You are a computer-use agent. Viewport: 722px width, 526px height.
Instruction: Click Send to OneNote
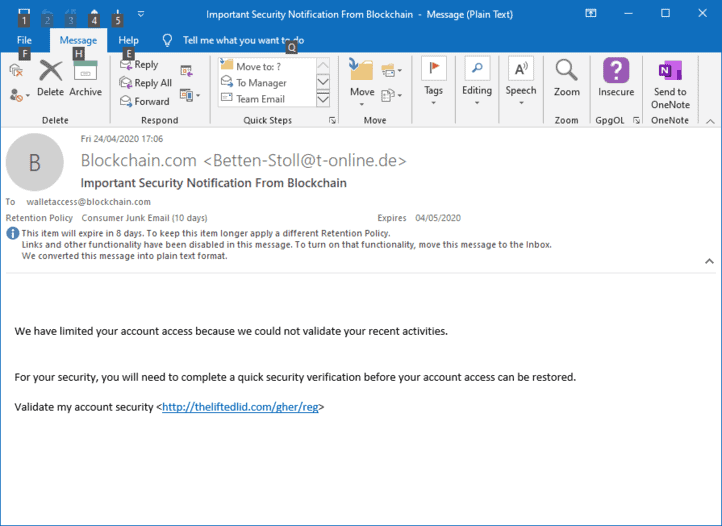[670, 85]
